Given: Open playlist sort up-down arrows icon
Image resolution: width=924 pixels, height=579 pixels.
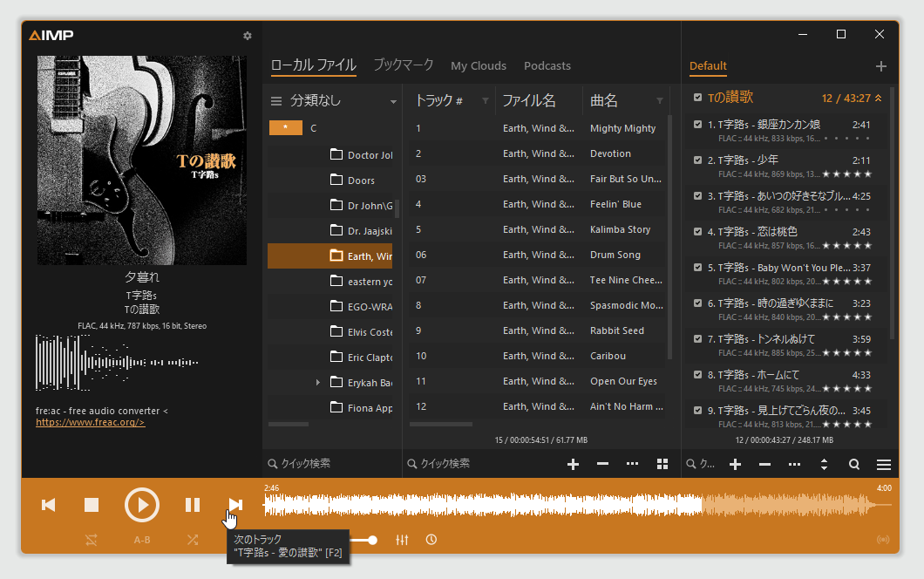Looking at the screenshot, I should 824,465.
